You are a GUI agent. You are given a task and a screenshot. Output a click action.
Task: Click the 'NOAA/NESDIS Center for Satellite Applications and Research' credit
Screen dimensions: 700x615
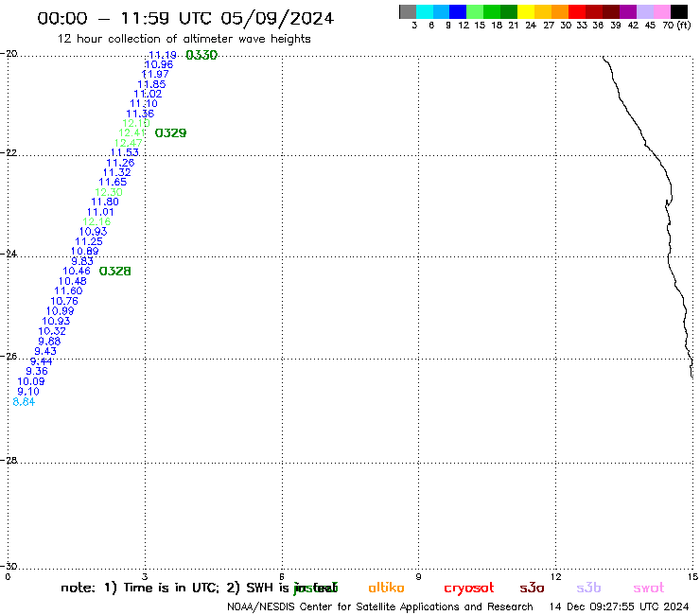click(x=380, y=607)
